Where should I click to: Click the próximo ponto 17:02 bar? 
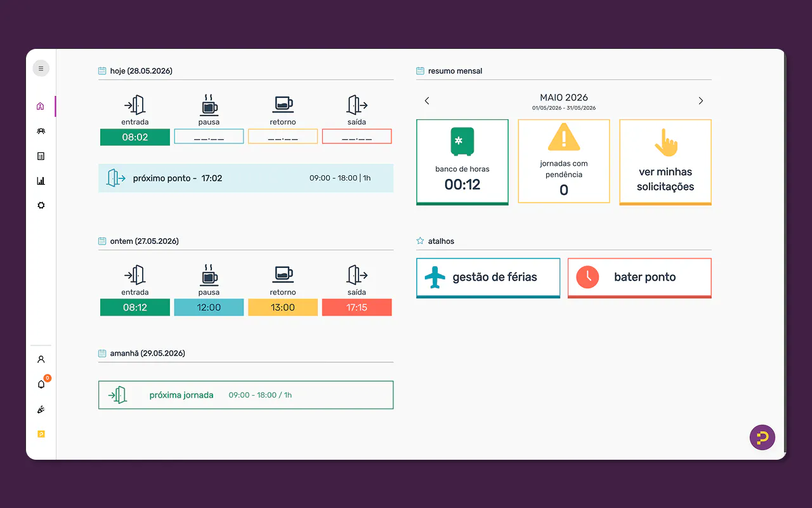click(246, 178)
